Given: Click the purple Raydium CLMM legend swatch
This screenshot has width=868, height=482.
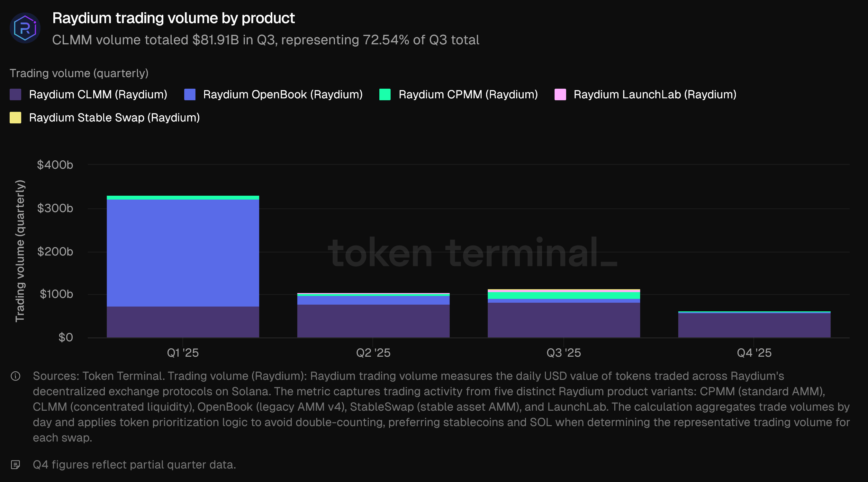Looking at the screenshot, I should click(x=15, y=95).
